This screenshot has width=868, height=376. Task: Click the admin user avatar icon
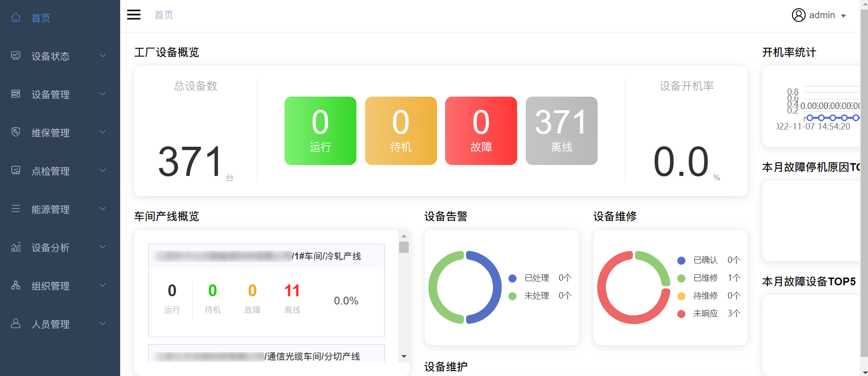point(798,15)
